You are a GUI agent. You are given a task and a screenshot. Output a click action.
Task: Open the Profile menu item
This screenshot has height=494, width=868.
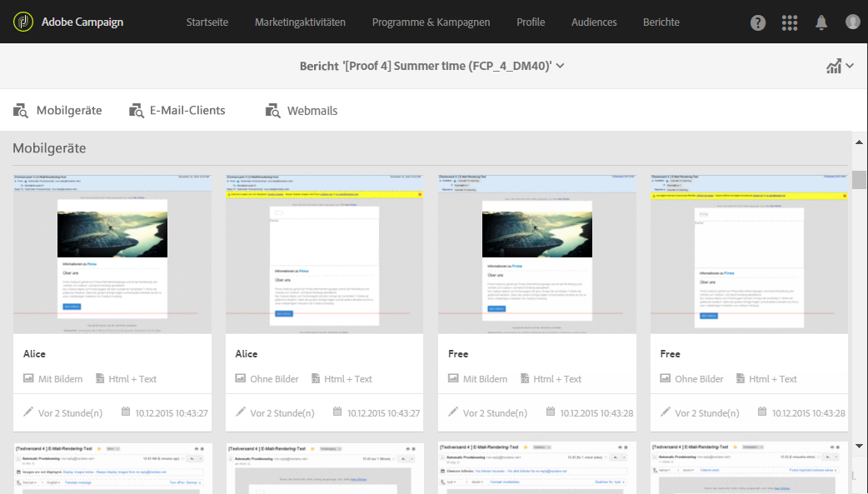tap(531, 22)
